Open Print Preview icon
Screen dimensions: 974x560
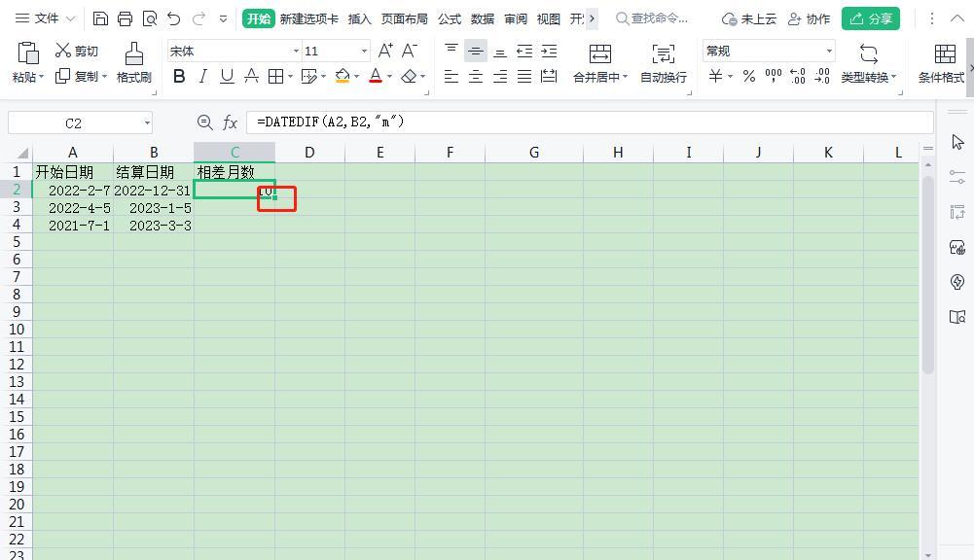tap(150, 18)
